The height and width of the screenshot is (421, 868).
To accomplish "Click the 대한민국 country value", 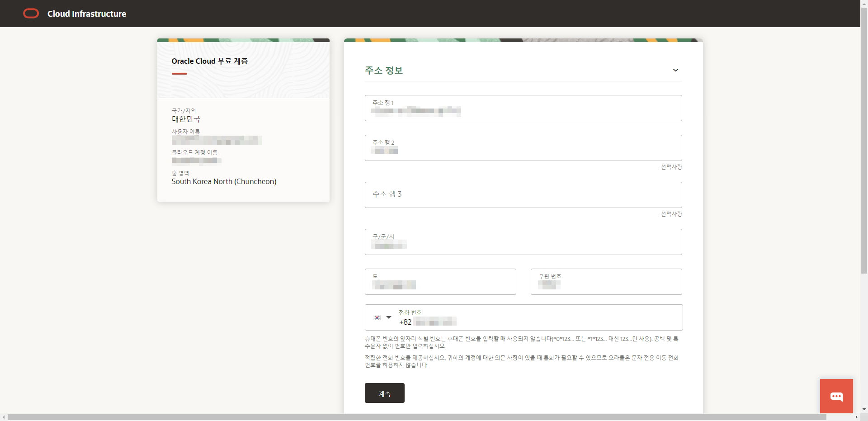I will tap(186, 119).
